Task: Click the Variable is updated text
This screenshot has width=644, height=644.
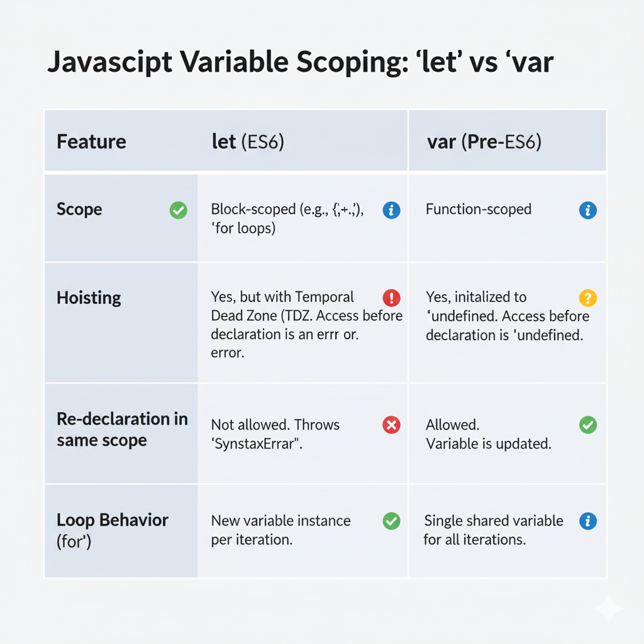Action: (x=488, y=443)
